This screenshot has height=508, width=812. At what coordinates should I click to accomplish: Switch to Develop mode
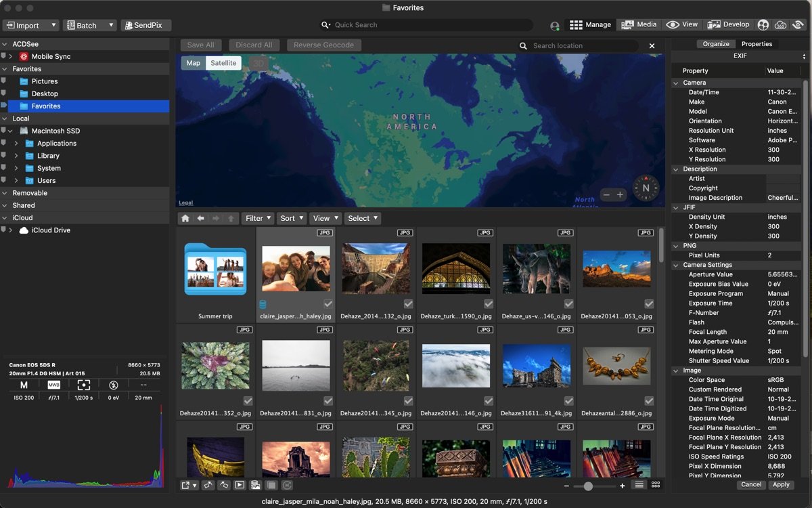(729, 24)
